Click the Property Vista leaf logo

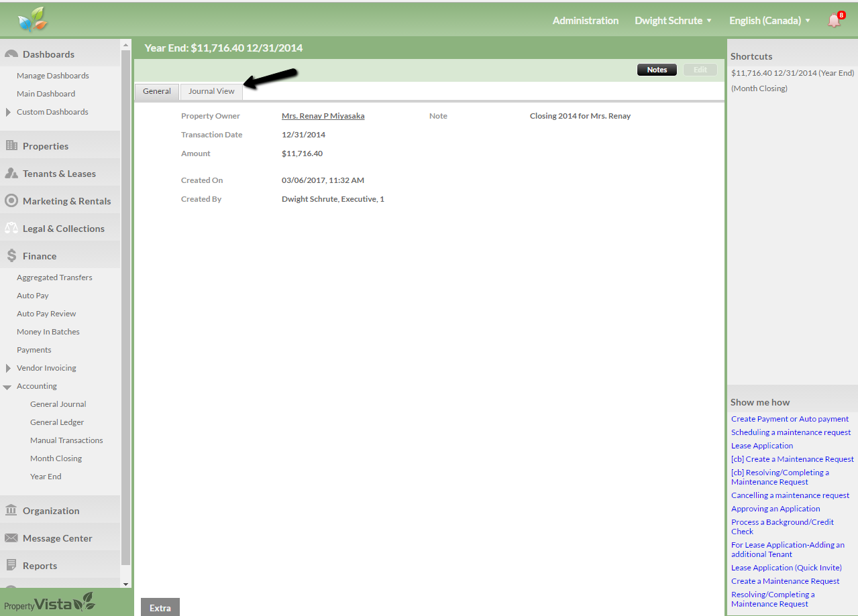[x=34, y=20]
